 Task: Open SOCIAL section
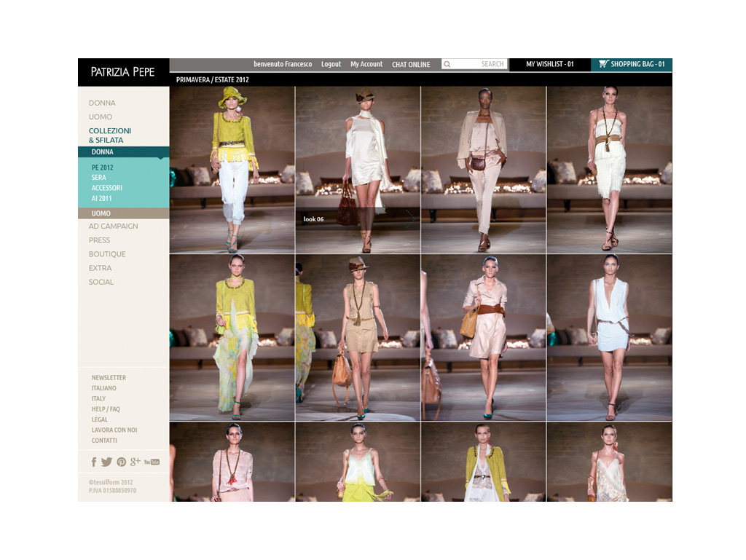pos(101,282)
